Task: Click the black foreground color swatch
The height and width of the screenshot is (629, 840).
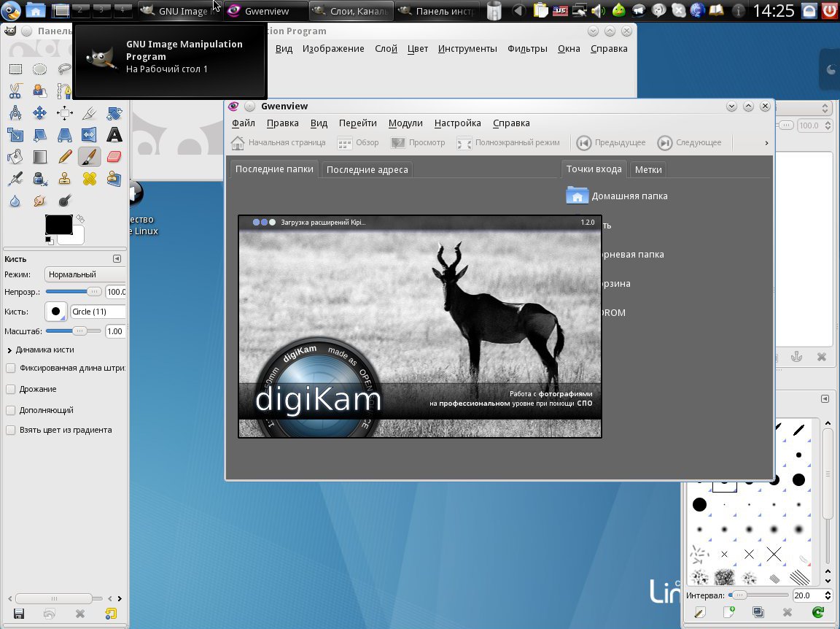Action: click(x=58, y=225)
